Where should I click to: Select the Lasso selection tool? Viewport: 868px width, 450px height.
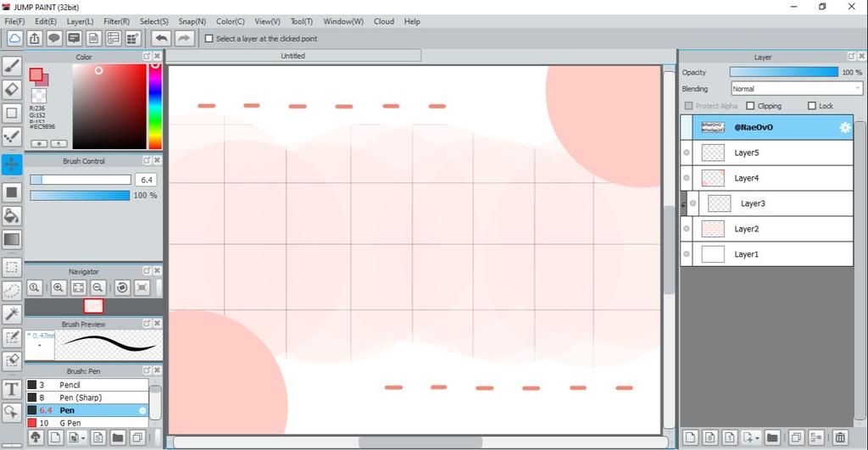pyautogui.click(x=12, y=291)
